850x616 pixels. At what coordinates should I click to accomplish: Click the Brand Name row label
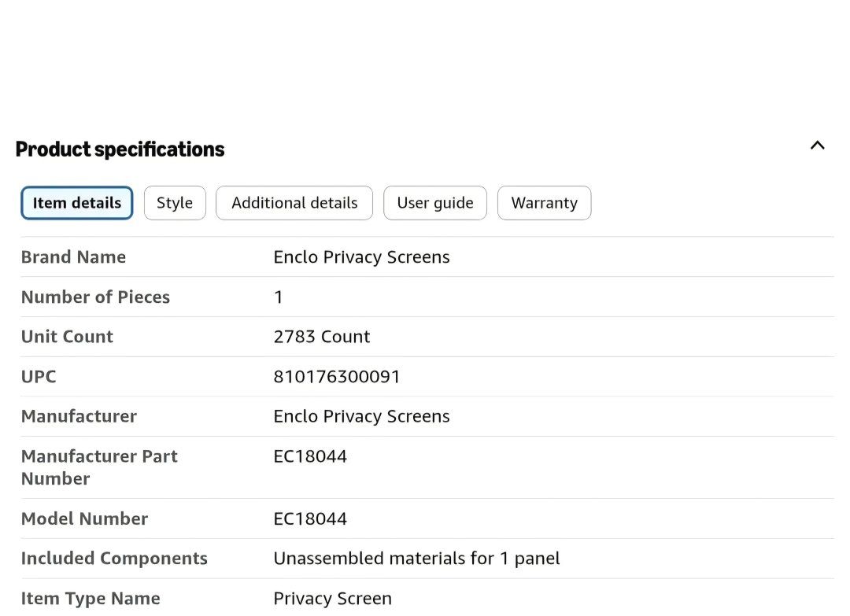[73, 257]
